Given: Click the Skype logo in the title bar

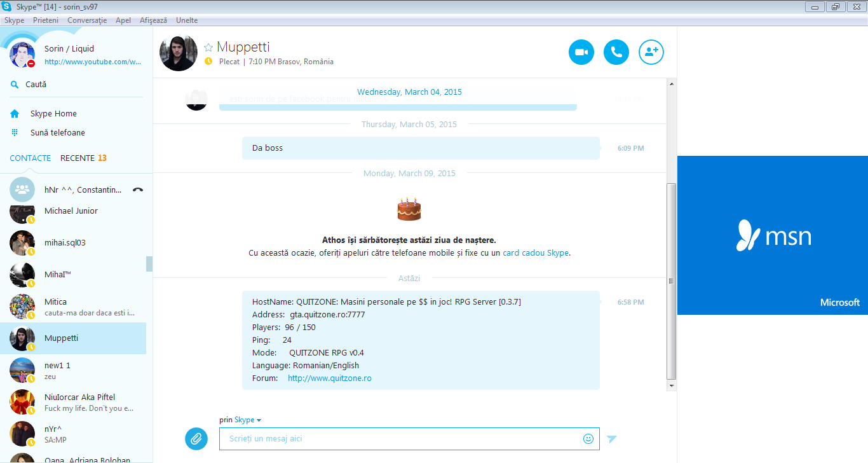Looking at the screenshot, I should pos(7,6).
